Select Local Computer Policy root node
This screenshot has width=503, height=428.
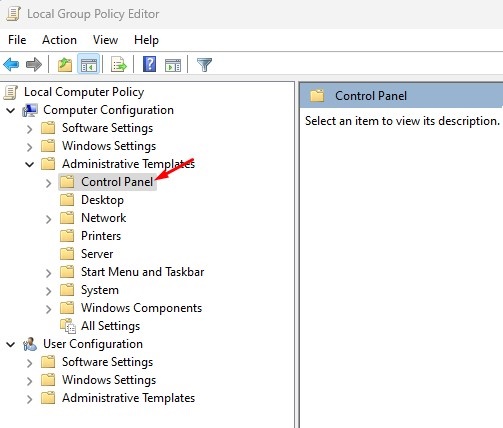pyautogui.click(x=84, y=92)
